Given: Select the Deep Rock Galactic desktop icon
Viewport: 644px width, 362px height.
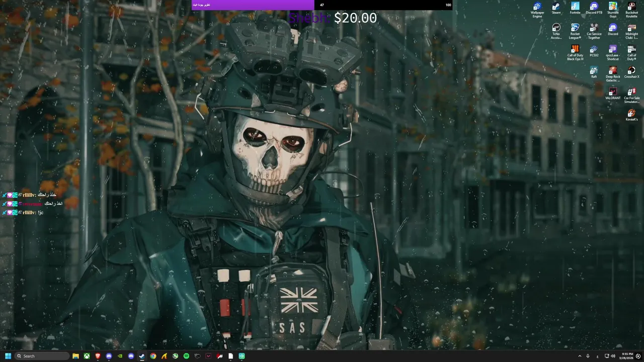Looking at the screenshot, I should (x=613, y=74).
